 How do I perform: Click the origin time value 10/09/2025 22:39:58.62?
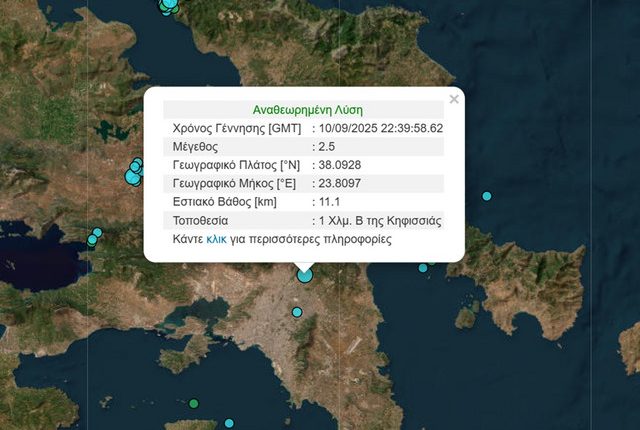pyautogui.click(x=380, y=129)
